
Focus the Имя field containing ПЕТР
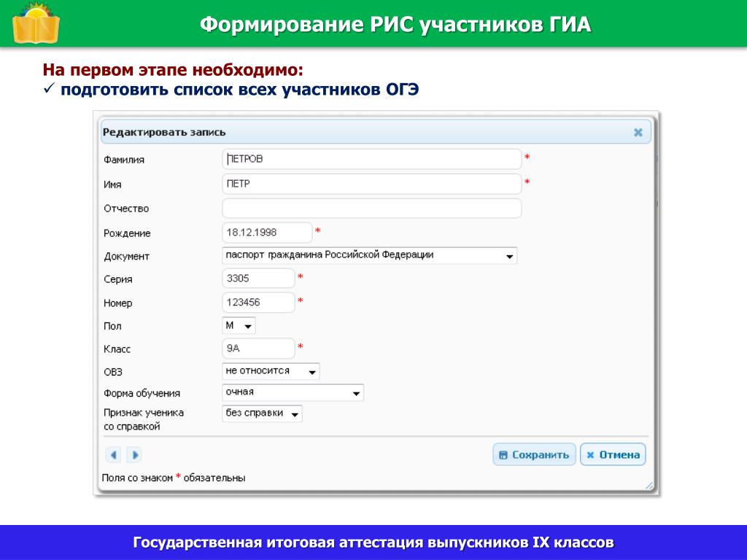[x=371, y=184]
